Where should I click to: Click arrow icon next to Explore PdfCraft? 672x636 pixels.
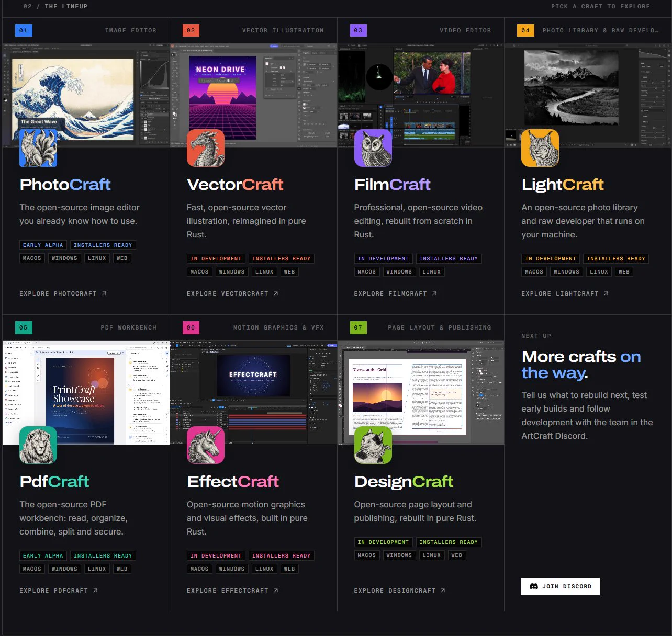coord(95,590)
